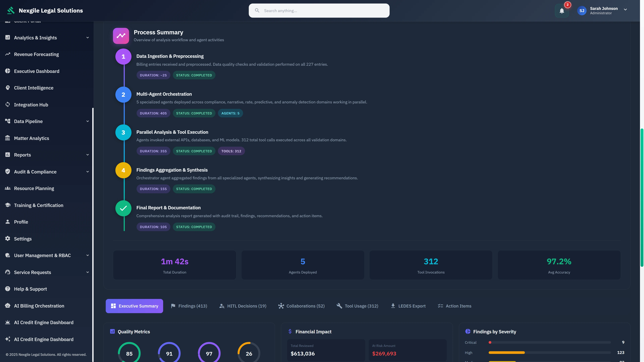Select the Training & Certification icon
The height and width of the screenshot is (362, 644).
point(8,205)
